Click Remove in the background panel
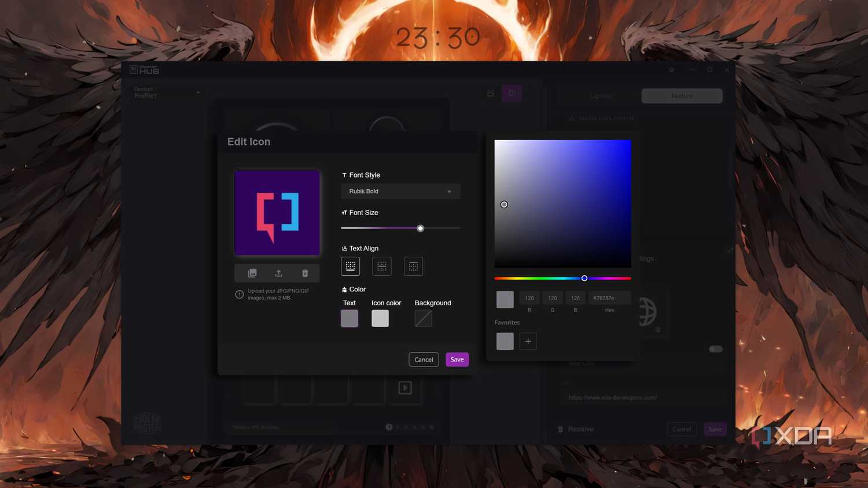Screen dimensions: 868x488 tap(576, 429)
